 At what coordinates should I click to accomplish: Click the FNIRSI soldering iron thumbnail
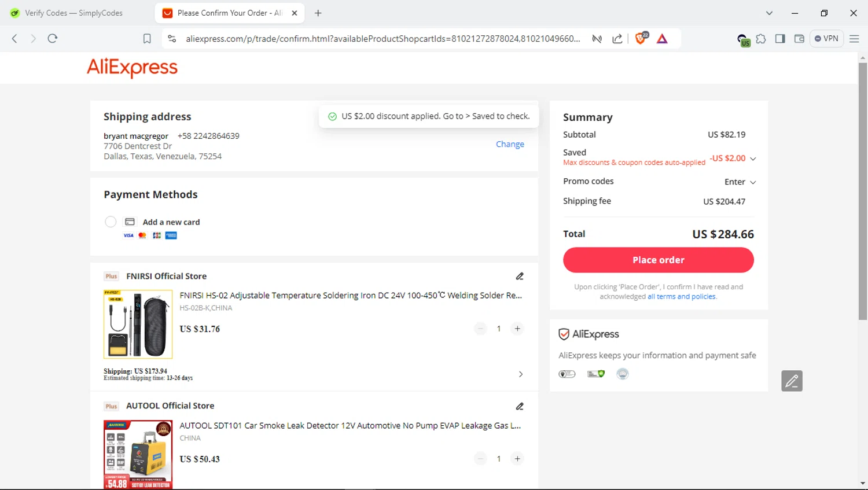tap(138, 324)
